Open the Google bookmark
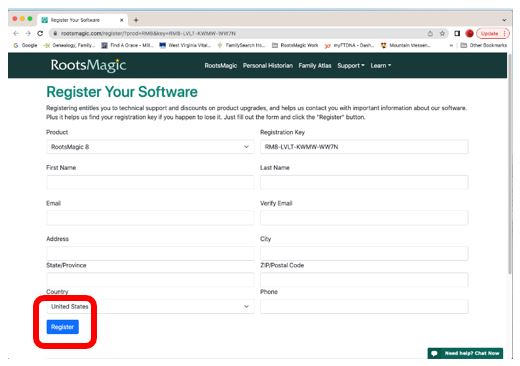The width and height of the screenshot is (520, 366). tap(25, 45)
